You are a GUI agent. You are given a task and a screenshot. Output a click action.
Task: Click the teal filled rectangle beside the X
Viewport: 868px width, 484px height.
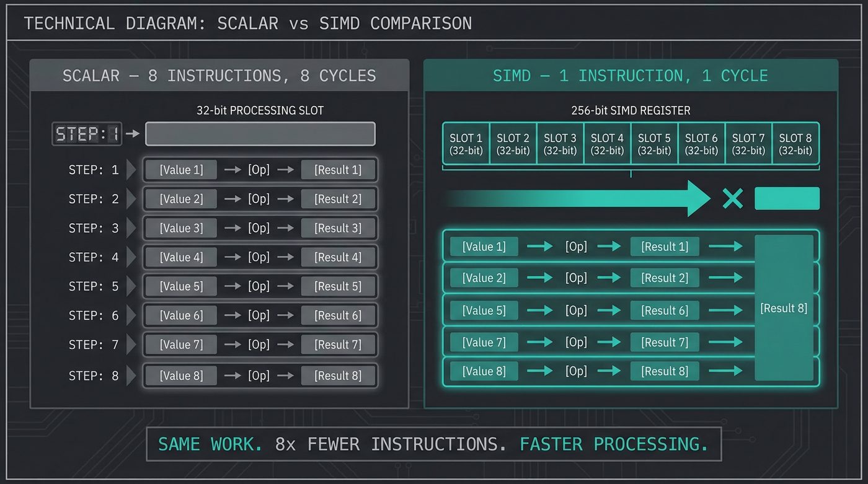787,198
